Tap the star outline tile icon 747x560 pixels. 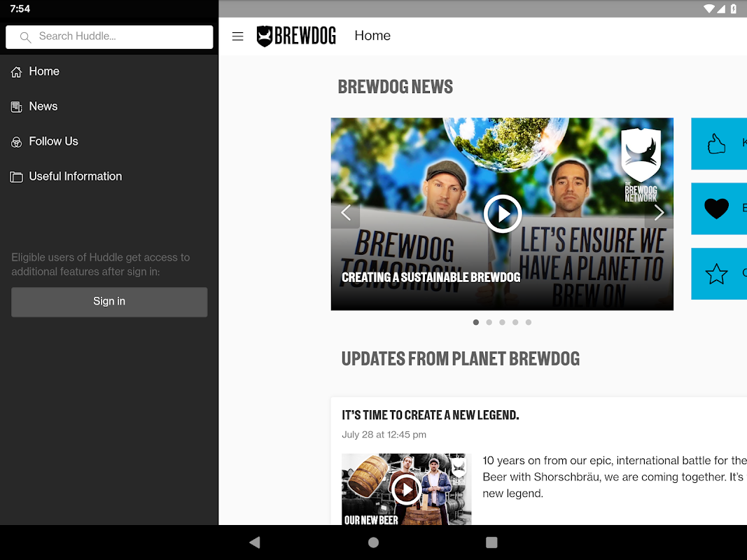click(x=716, y=274)
